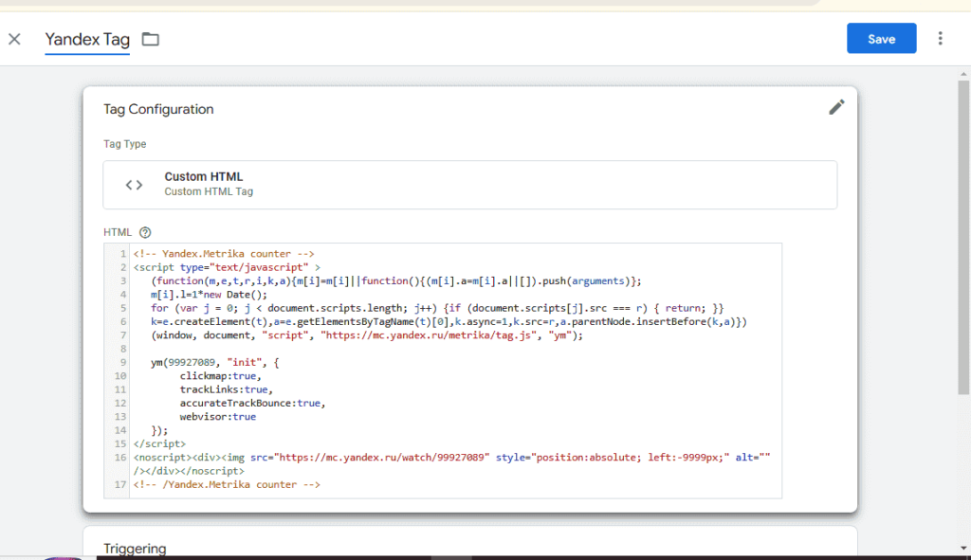The height and width of the screenshot is (560, 971).
Task: Click the Tag Type label
Action: pyautogui.click(x=124, y=144)
